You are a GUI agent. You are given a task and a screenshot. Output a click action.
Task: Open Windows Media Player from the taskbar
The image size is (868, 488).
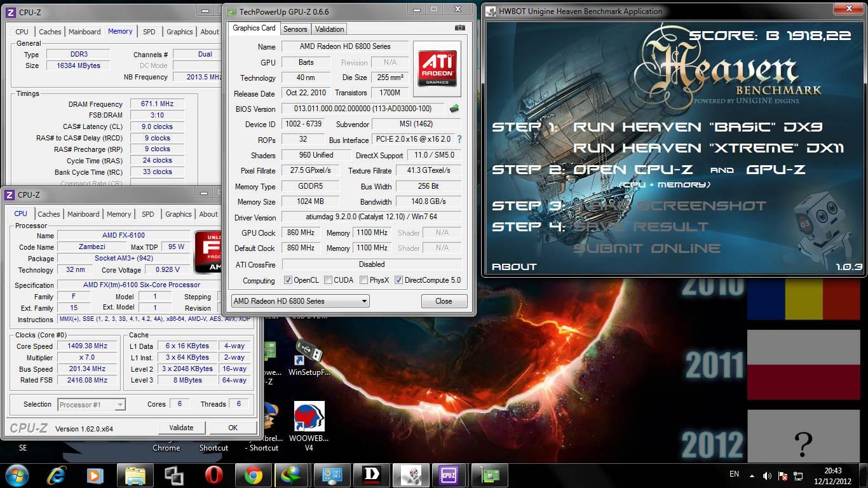pos(95,475)
